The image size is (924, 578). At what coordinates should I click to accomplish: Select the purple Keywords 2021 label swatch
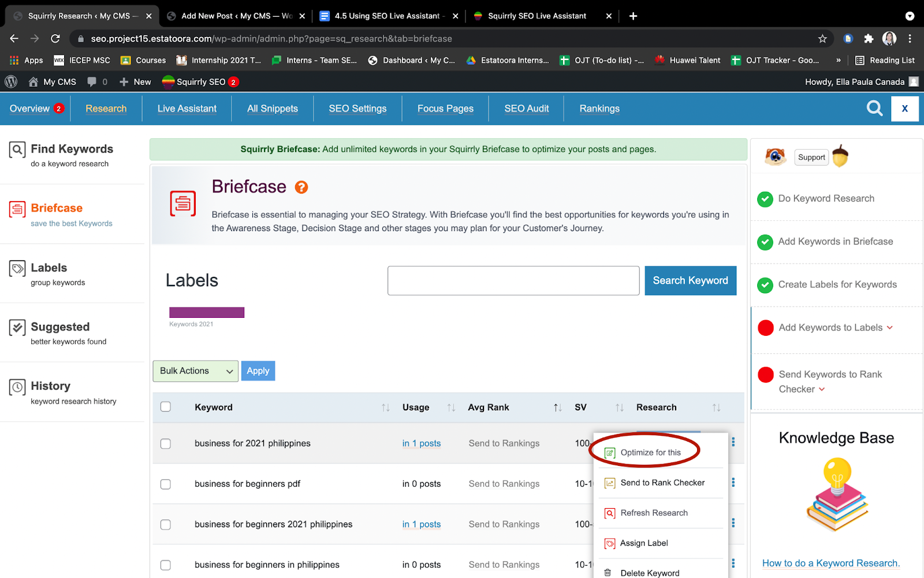(207, 313)
